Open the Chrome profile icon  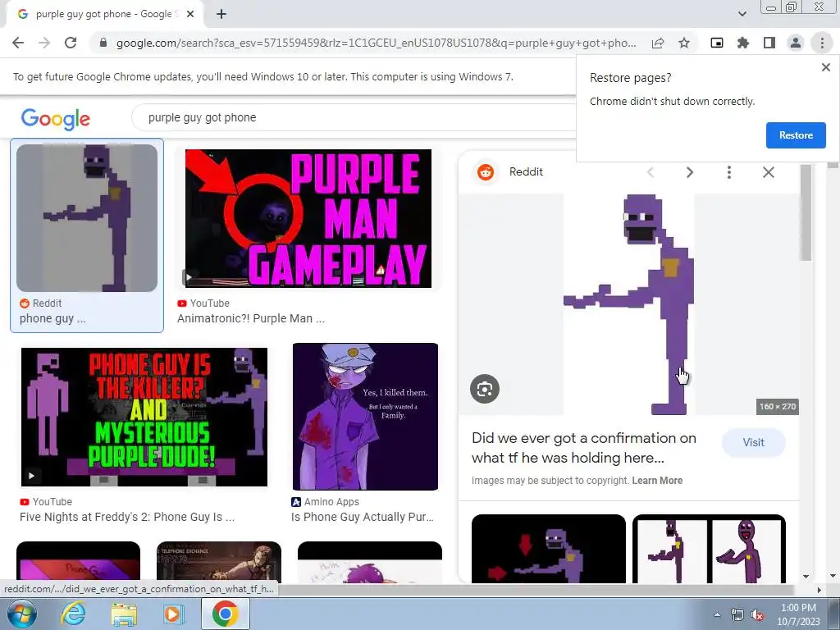[x=796, y=43]
